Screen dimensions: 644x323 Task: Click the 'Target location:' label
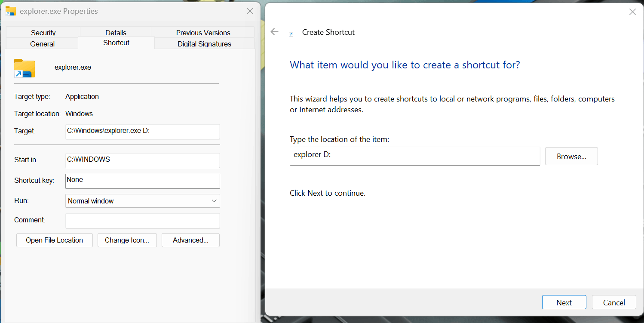37,114
